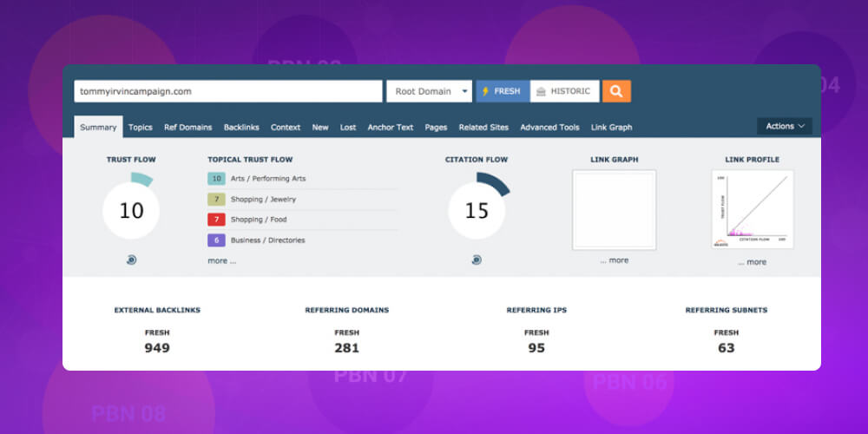Go to the Ref Domains tab
This screenshot has width=868, height=434.
coord(187,128)
